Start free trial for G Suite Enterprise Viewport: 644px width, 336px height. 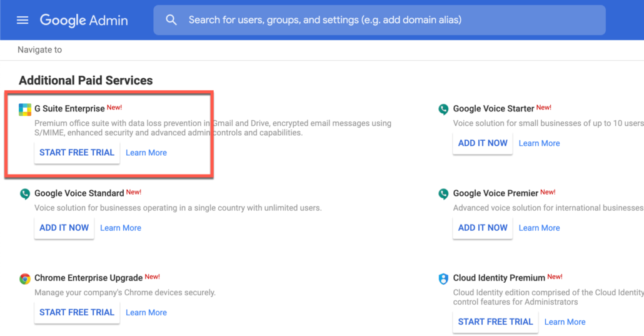tap(77, 153)
